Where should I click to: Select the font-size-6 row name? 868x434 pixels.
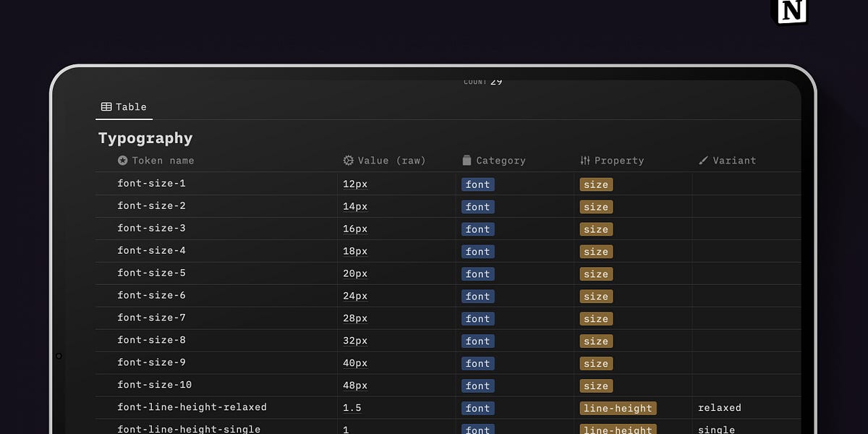point(152,296)
